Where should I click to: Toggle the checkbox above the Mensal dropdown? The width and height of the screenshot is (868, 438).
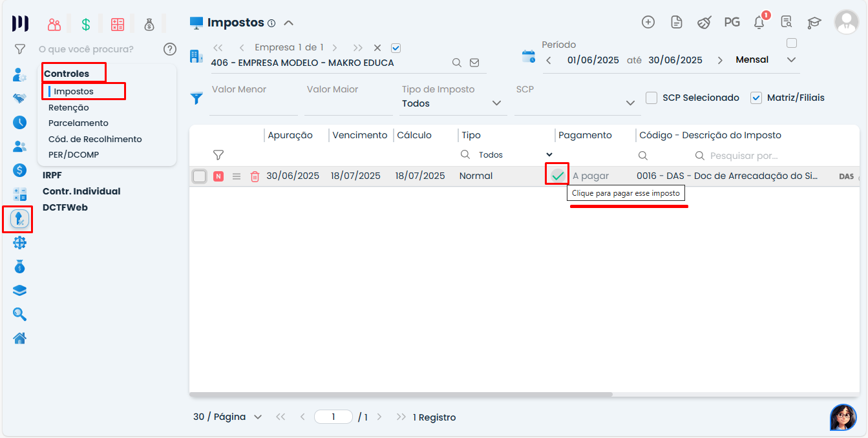tap(791, 43)
